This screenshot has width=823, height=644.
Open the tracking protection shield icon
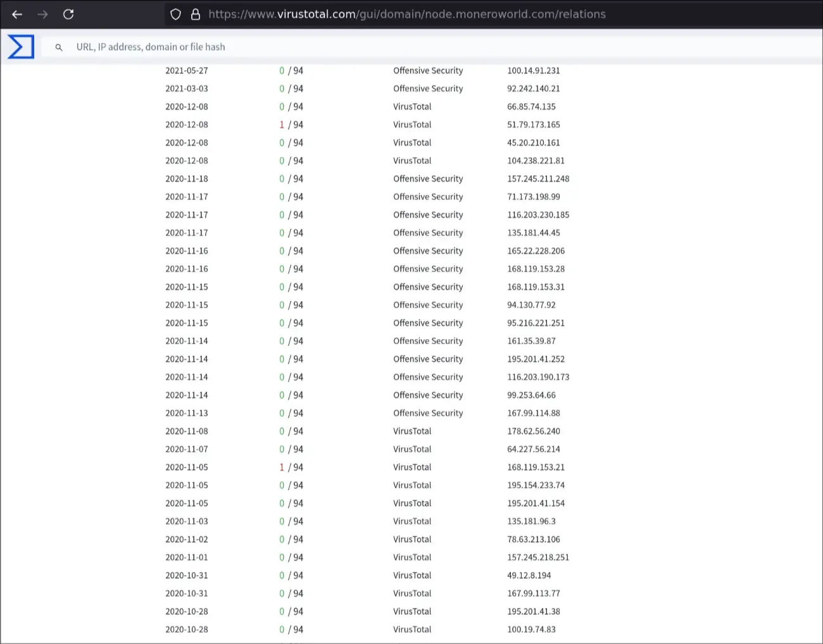click(x=176, y=14)
